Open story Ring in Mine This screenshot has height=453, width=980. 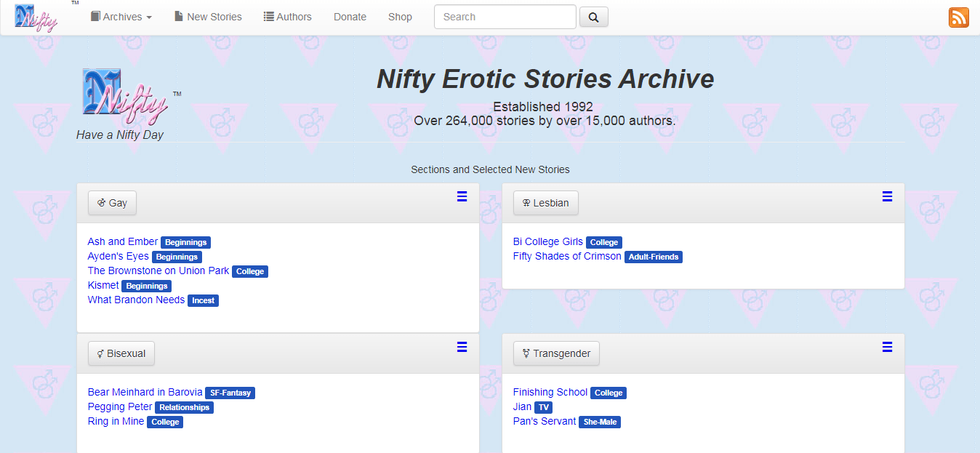(x=116, y=421)
